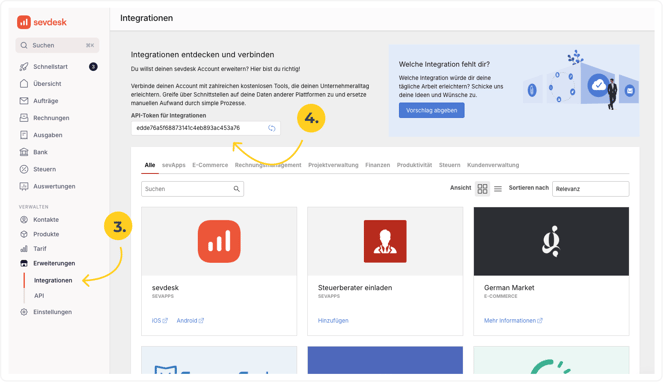Open the iOS app link
Viewport: 670px width, 388px height.
[160, 320]
